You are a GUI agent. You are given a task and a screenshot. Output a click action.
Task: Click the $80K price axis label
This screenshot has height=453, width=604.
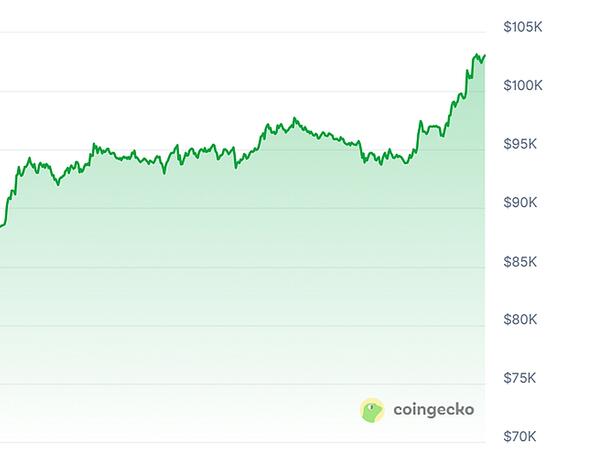coord(522,320)
